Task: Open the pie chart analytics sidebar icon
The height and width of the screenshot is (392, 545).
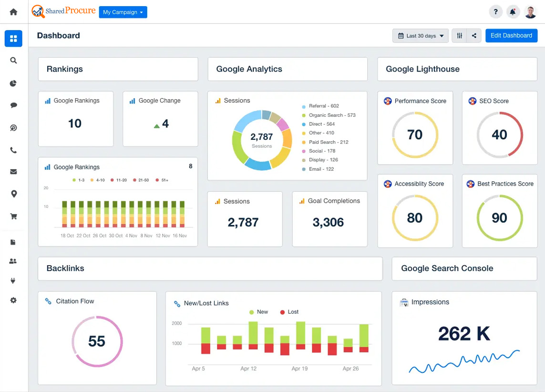Action: [x=13, y=83]
